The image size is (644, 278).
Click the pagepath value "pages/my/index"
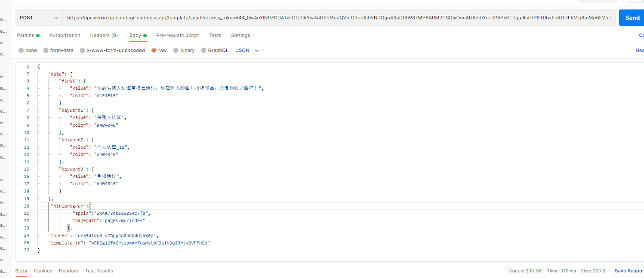coord(123,220)
